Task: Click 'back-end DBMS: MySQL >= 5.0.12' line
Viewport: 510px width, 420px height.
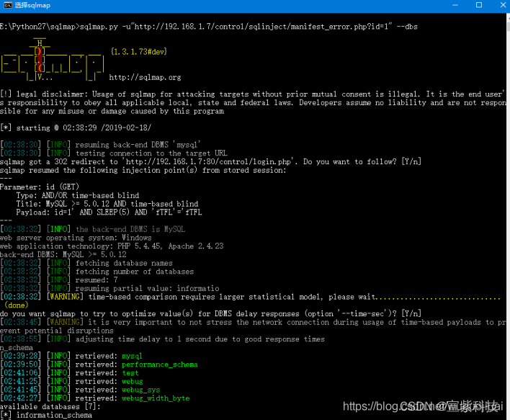Action: (63, 255)
